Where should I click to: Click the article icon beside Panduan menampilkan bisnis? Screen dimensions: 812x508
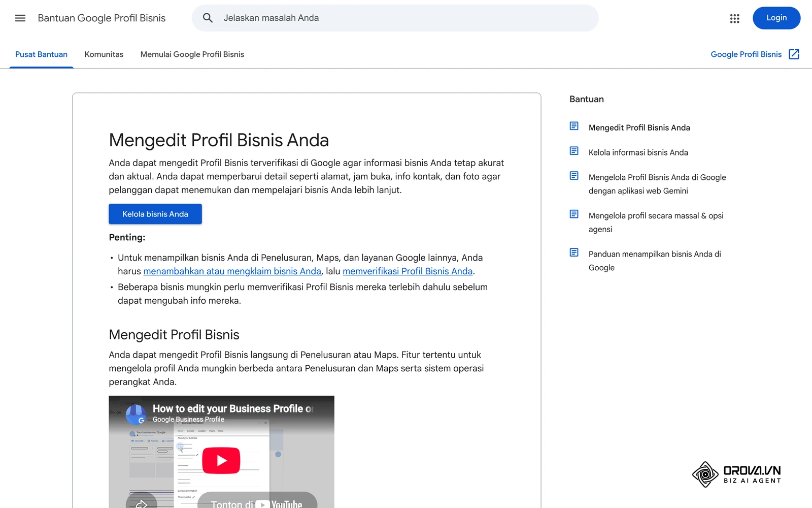574,252
